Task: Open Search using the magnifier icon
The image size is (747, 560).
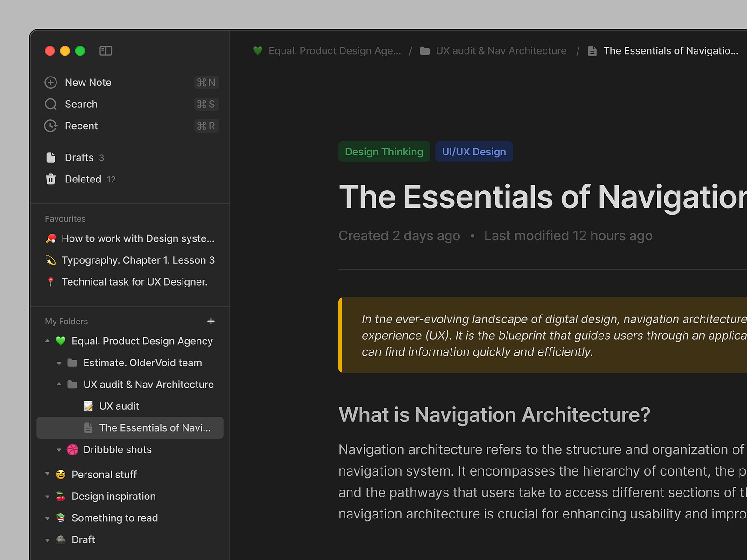Action: point(51,104)
